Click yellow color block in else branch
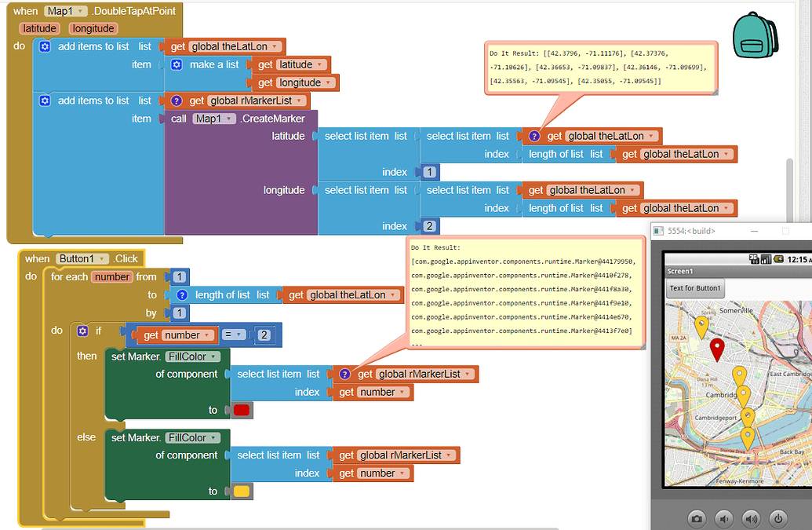The height and width of the screenshot is (530, 812). 242,492
